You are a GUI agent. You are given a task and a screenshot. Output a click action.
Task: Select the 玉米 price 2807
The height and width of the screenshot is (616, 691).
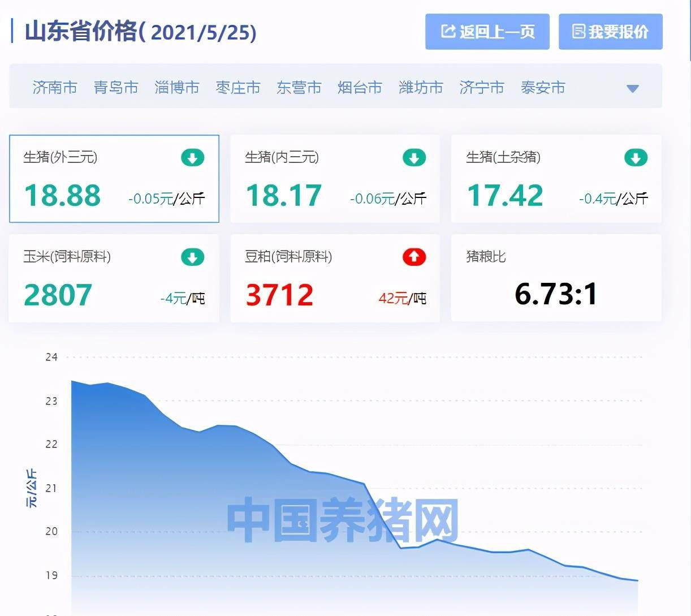coord(58,295)
